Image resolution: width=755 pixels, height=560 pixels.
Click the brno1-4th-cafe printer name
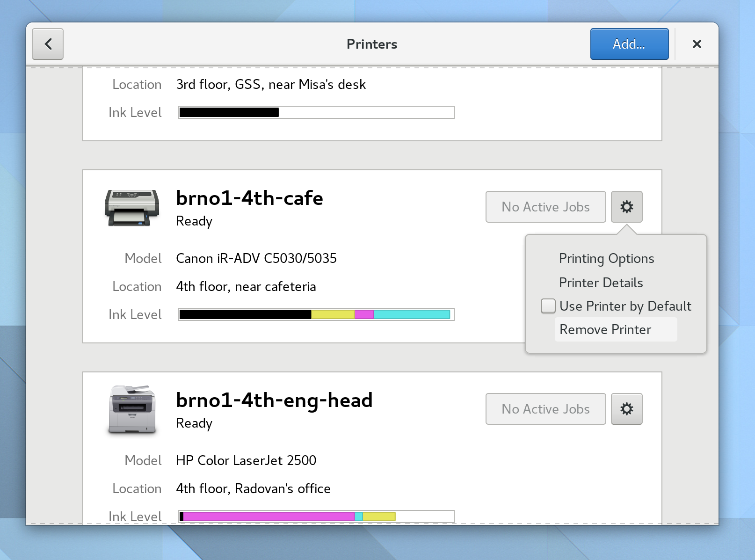click(x=249, y=198)
